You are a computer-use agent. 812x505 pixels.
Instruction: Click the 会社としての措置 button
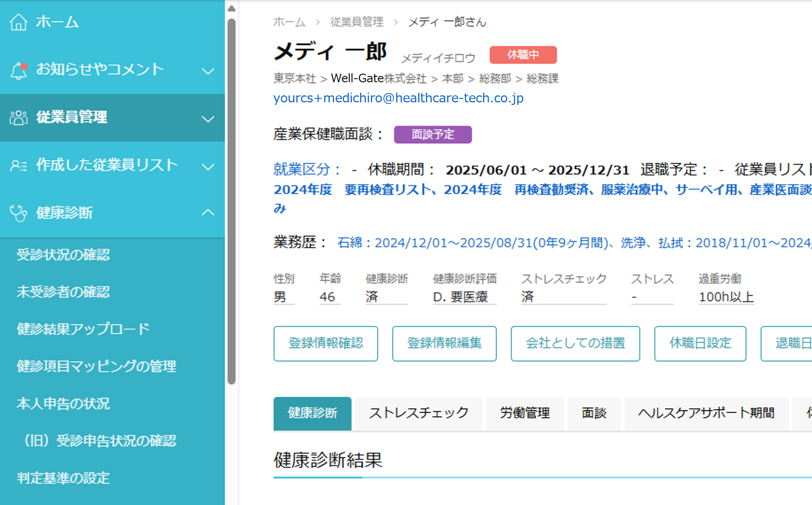click(575, 344)
